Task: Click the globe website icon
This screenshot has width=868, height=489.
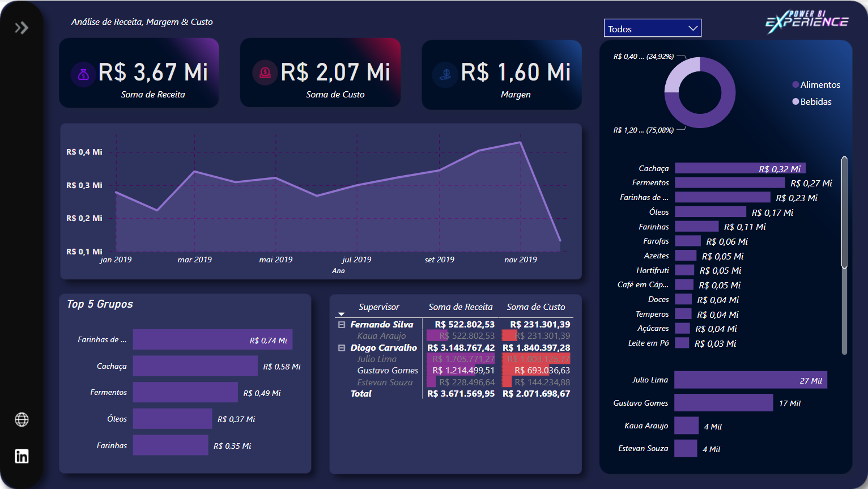Action: click(x=22, y=420)
